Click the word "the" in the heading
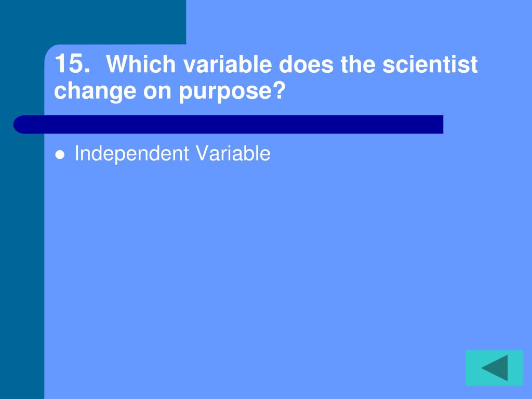This screenshot has height=399, width=532. tap(358, 63)
